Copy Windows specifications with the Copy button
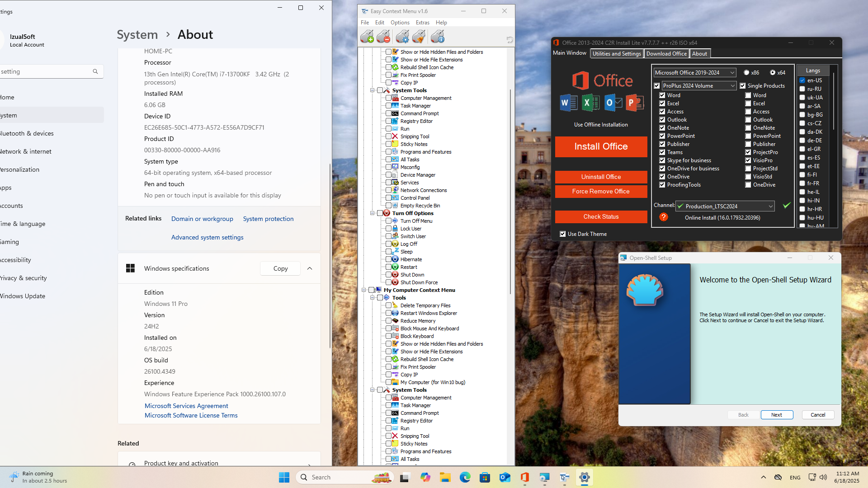 coord(280,268)
